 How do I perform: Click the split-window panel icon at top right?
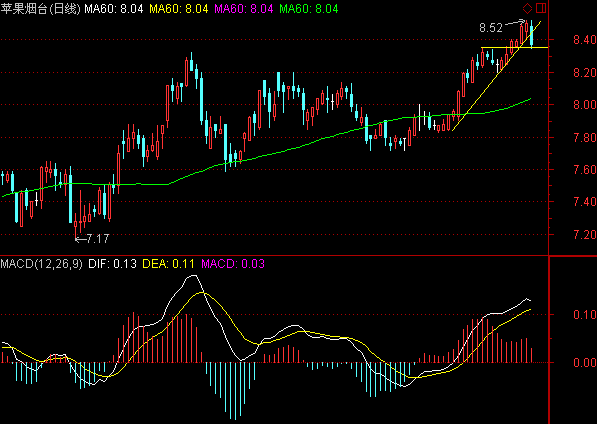coord(541,8)
